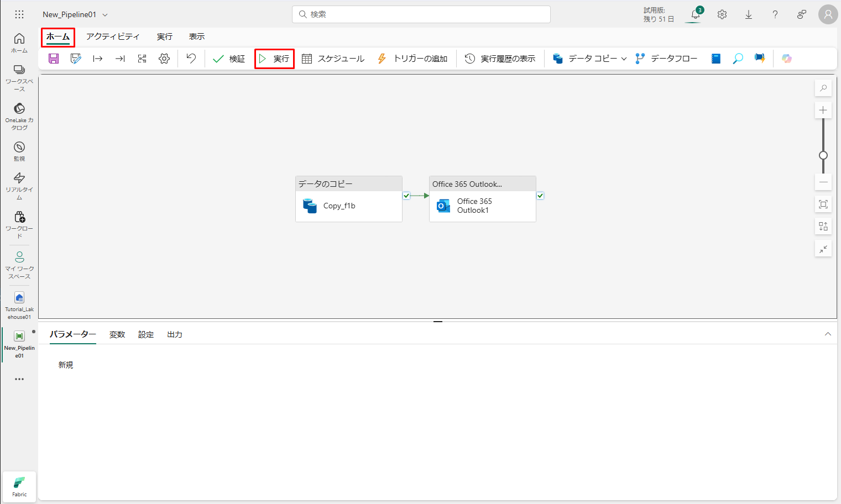Click the blue magnifier lookup icon in toolbar
The width and height of the screenshot is (841, 504).
coord(738,59)
